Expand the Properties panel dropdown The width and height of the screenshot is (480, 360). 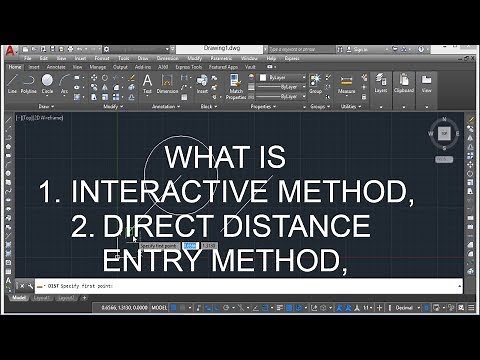click(263, 107)
